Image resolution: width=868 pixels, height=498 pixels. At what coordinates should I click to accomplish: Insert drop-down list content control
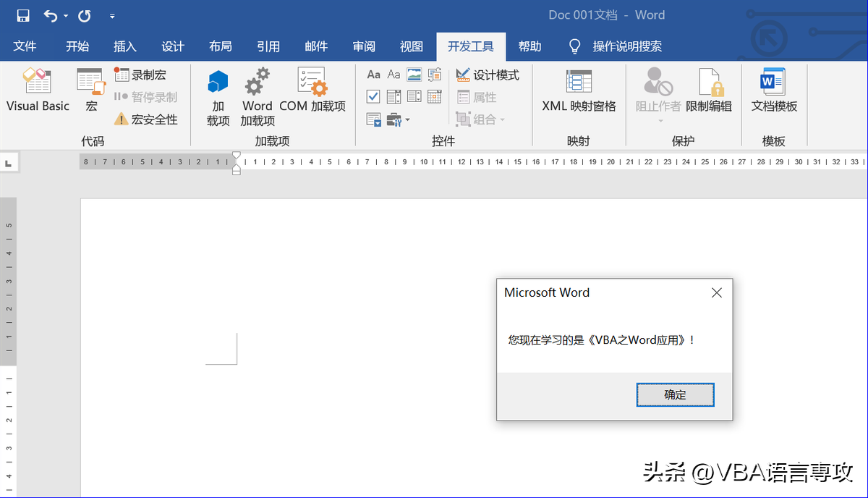(414, 96)
